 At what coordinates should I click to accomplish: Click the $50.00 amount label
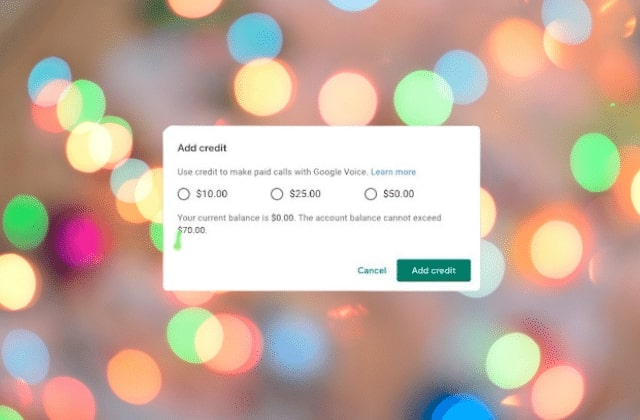click(x=398, y=193)
